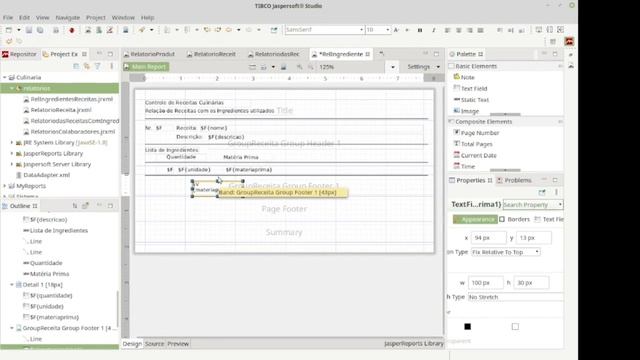
Task: Select the Appearance properties section
Action: click(x=475, y=219)
